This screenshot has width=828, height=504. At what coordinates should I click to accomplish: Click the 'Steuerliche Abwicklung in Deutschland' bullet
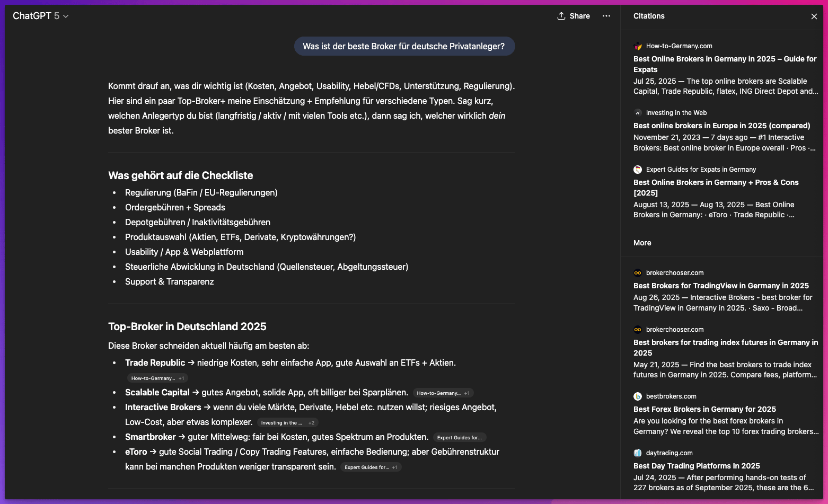(x=267, y=267)
